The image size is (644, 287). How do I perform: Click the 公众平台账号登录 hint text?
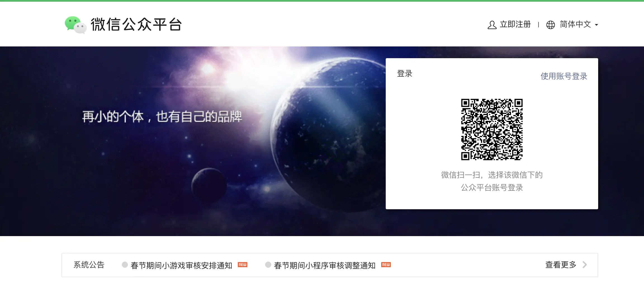click(x=492, y=187)
